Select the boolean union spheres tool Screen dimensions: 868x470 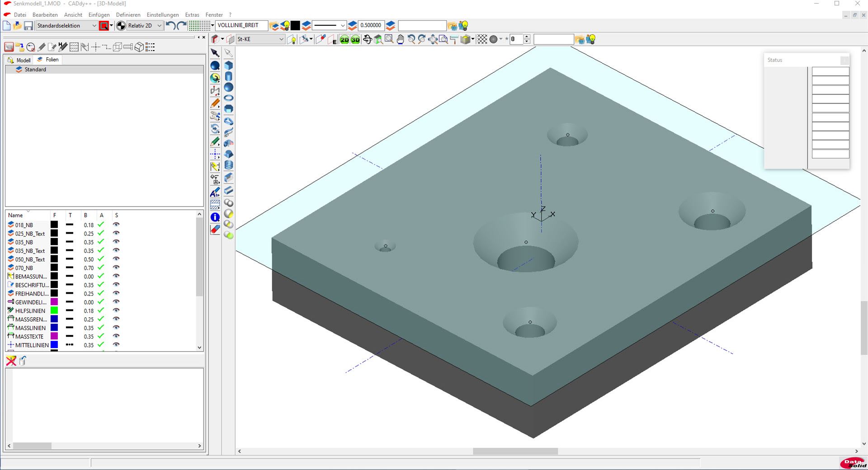pyautogui.click(x=229, y=203)
